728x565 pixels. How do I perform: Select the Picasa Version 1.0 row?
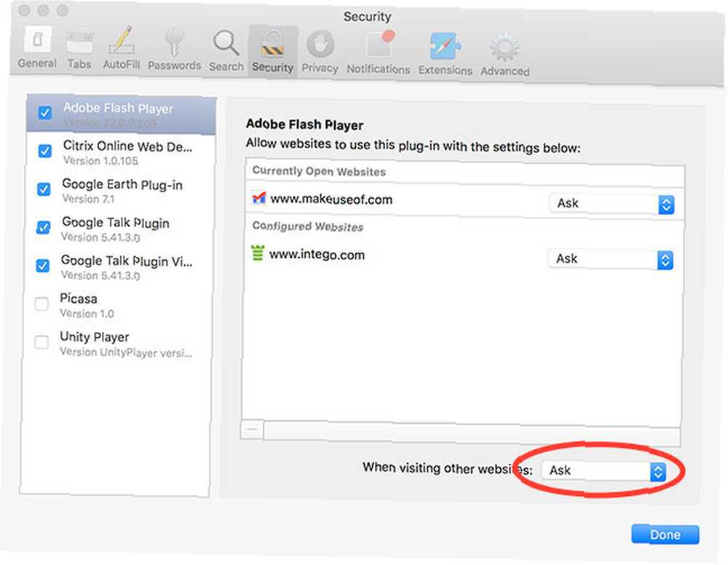pyautogui.click(x=118, y=305)
